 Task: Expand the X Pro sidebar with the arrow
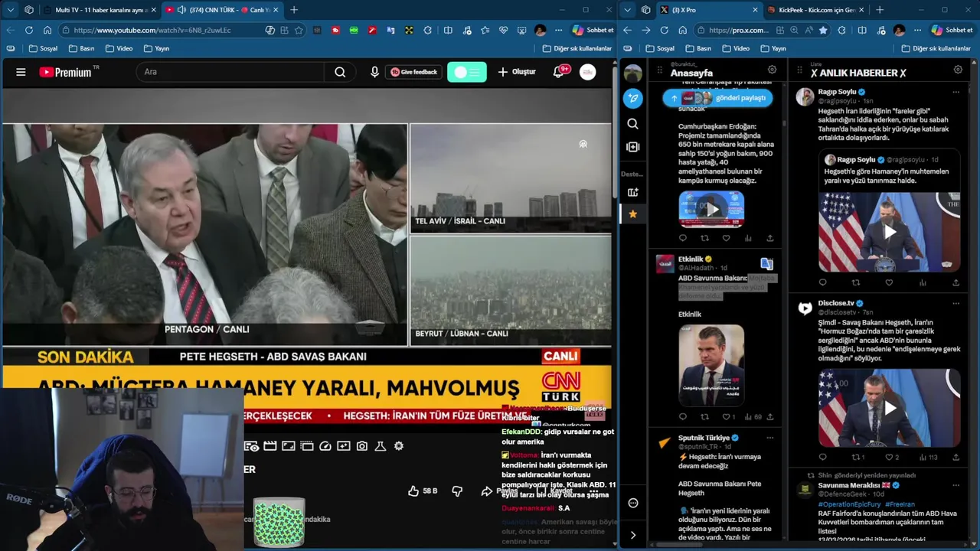click(633, 535)
